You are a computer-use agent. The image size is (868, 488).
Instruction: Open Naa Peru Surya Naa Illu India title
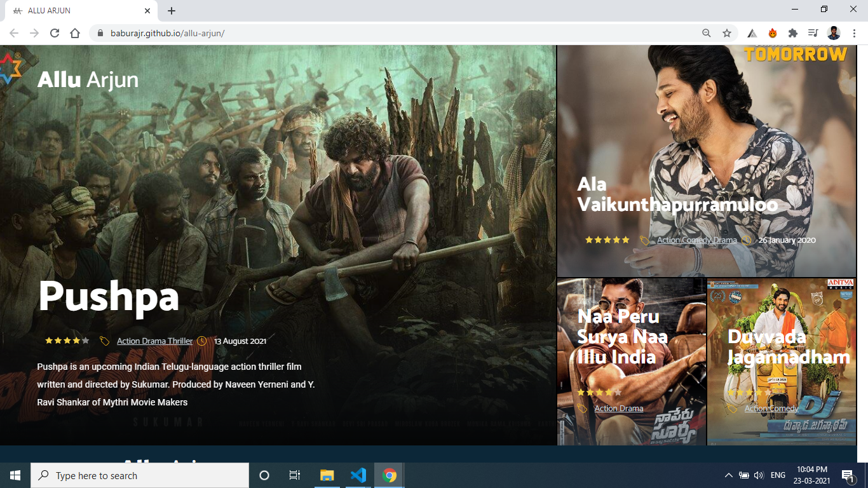pos(622,337)
